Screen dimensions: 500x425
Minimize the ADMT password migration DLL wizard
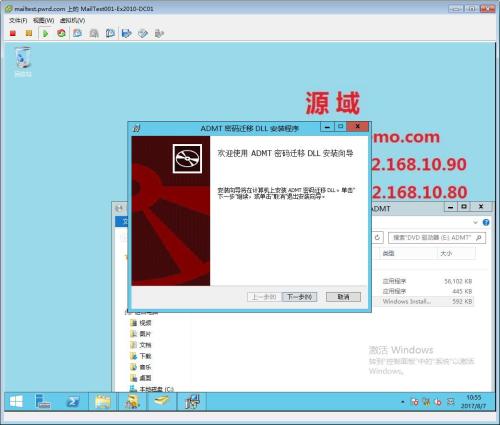(327, 127)
